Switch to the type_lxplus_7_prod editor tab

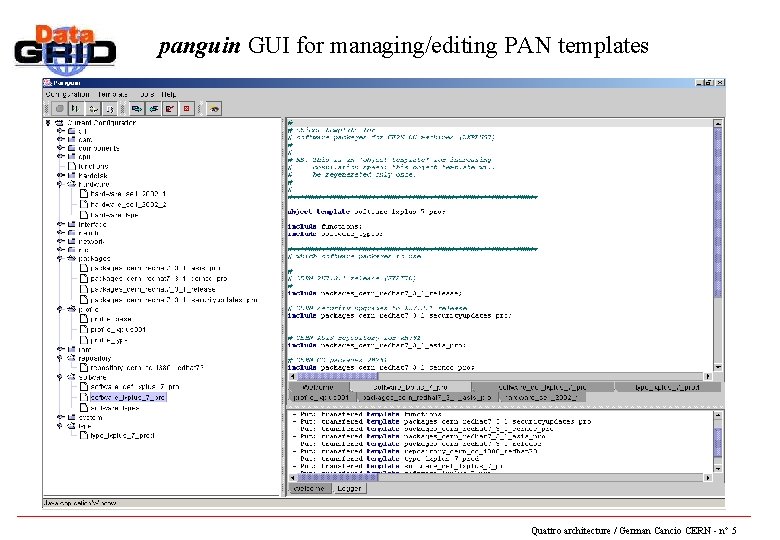(x=668, y=387)
